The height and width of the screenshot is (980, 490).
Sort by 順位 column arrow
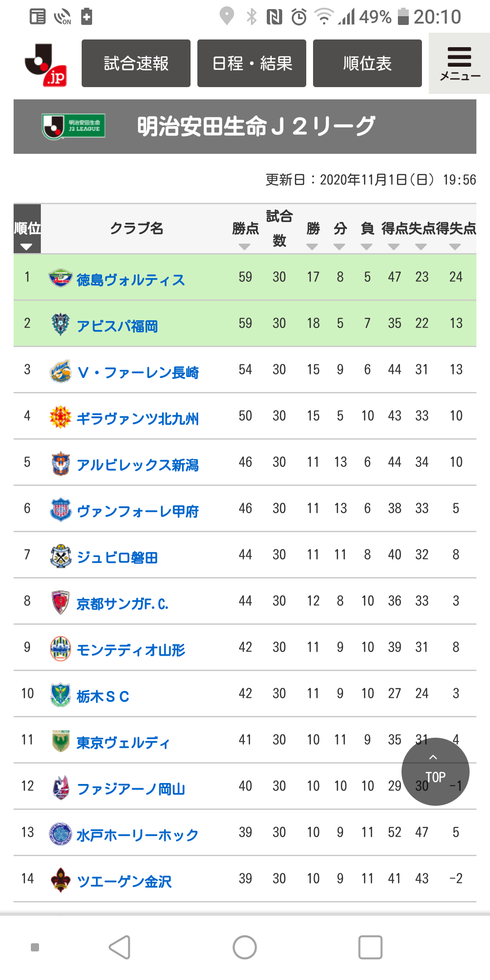[26, 247]
